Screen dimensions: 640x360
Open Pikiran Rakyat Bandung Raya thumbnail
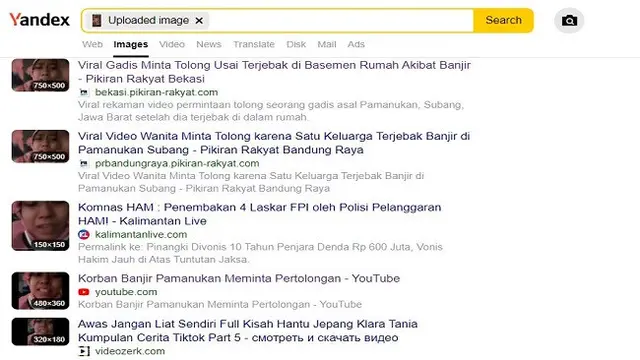(40, 146)
